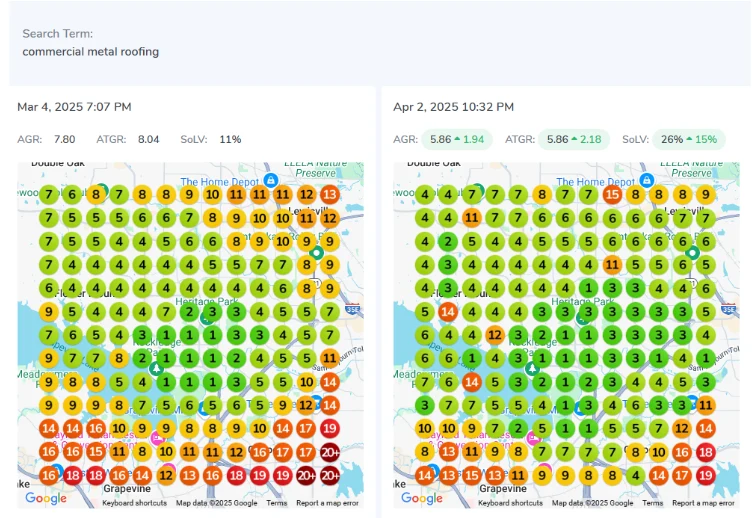Click the search term 'commercial metal roofing'
Viewport: 755px width, 518px height.
pos(90,51)
